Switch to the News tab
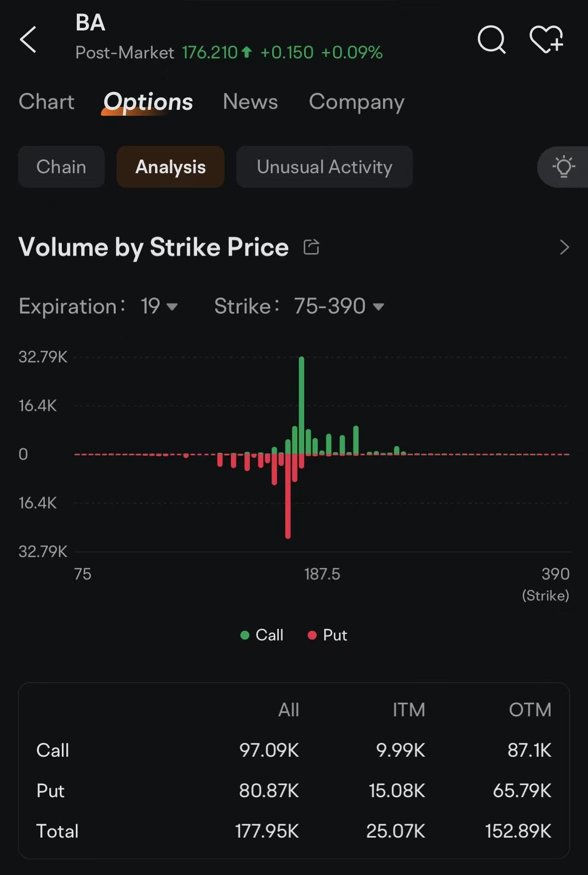588x875 pixels. coord(250,102)
